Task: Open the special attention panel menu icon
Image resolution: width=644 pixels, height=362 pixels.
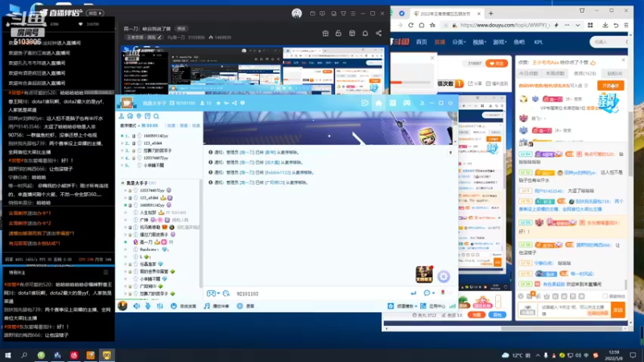Action: pyautogui.click(x=105, y=273)
